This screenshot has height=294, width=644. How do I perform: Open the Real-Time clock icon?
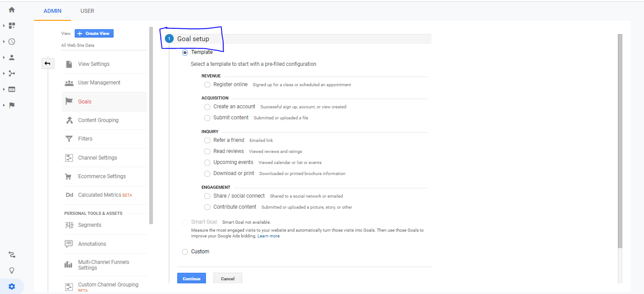click(x=12, y=41)
